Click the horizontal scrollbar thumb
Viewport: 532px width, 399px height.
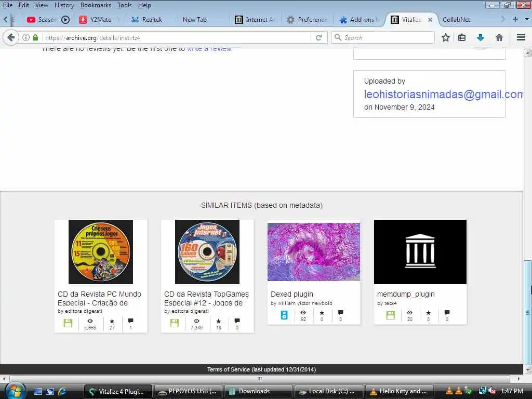tap(260, 379)
